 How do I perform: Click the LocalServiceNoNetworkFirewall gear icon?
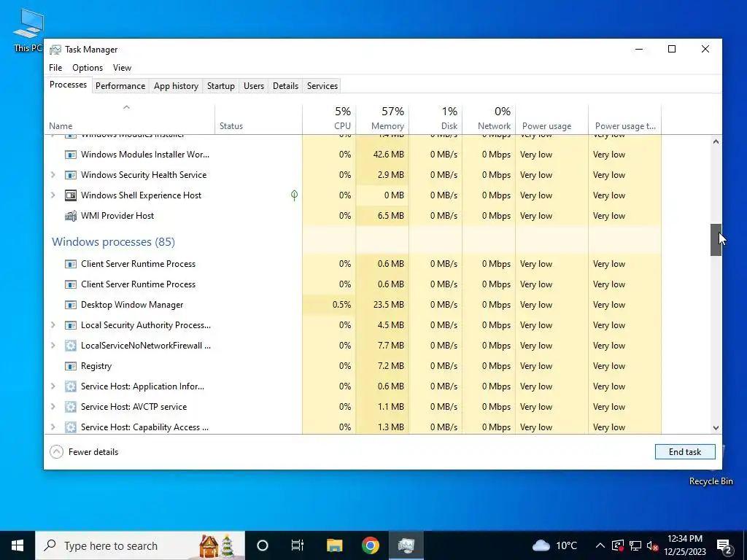tap(71, 346)
